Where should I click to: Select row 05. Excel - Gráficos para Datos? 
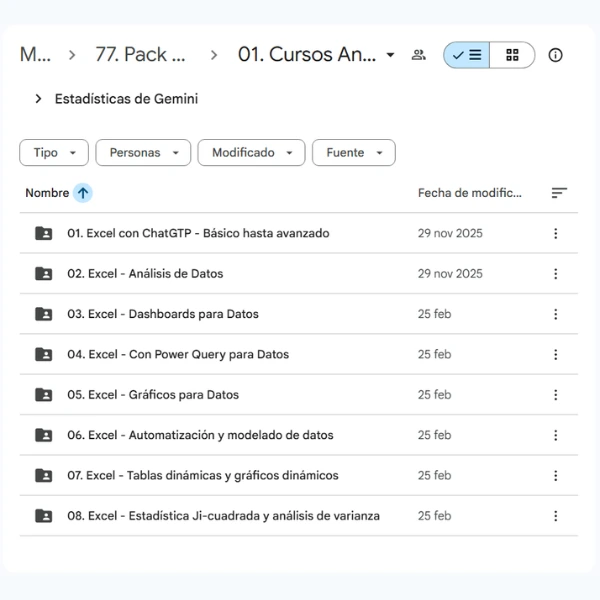click(x=298, y=395)
